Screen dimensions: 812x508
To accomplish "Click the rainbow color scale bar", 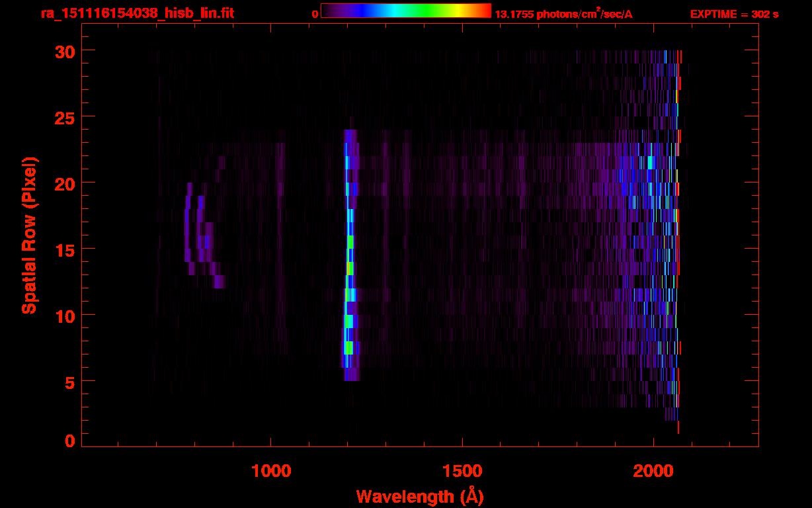I will (x=406, y=11).
